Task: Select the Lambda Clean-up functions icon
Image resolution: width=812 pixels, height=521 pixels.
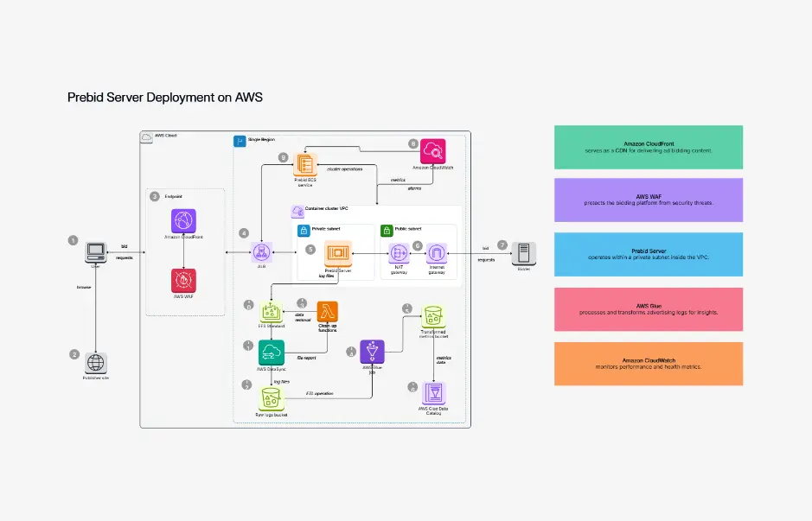Action: tap(327, 312)
